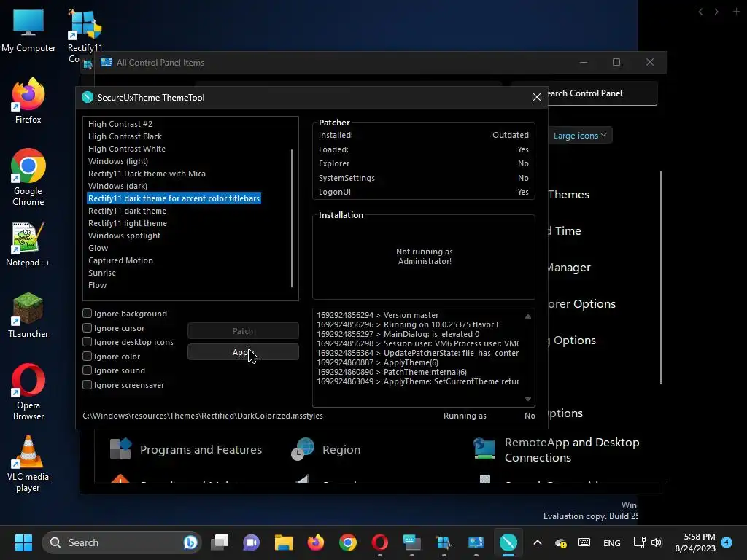The height and width of the screenshot is (560, 747).
Task: Open Control Panel taskbar icon
Action: [x=476, y=542]
